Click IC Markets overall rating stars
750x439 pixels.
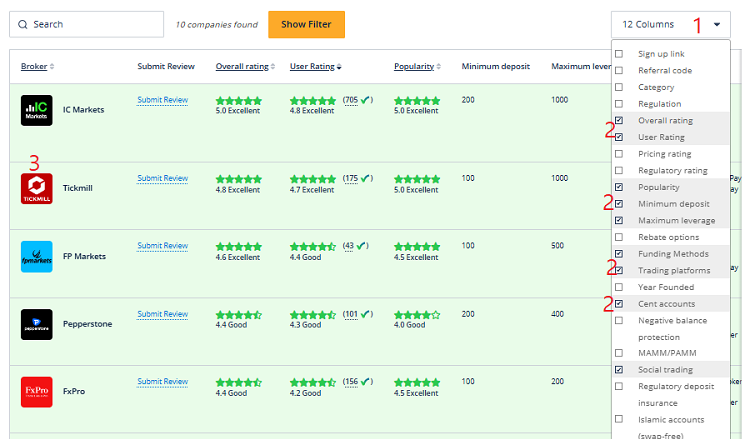[239, 101]
